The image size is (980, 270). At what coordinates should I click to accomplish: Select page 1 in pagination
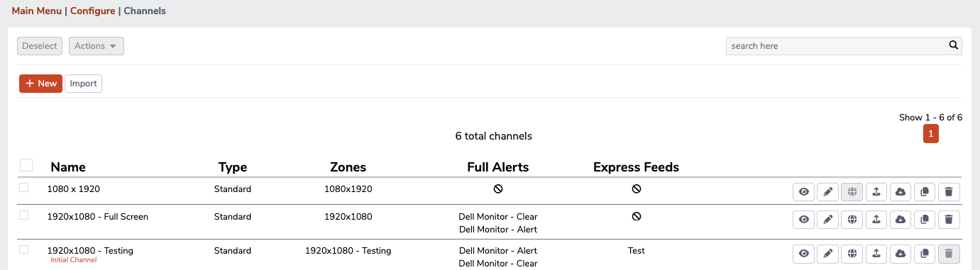click(x=931, y=134)
